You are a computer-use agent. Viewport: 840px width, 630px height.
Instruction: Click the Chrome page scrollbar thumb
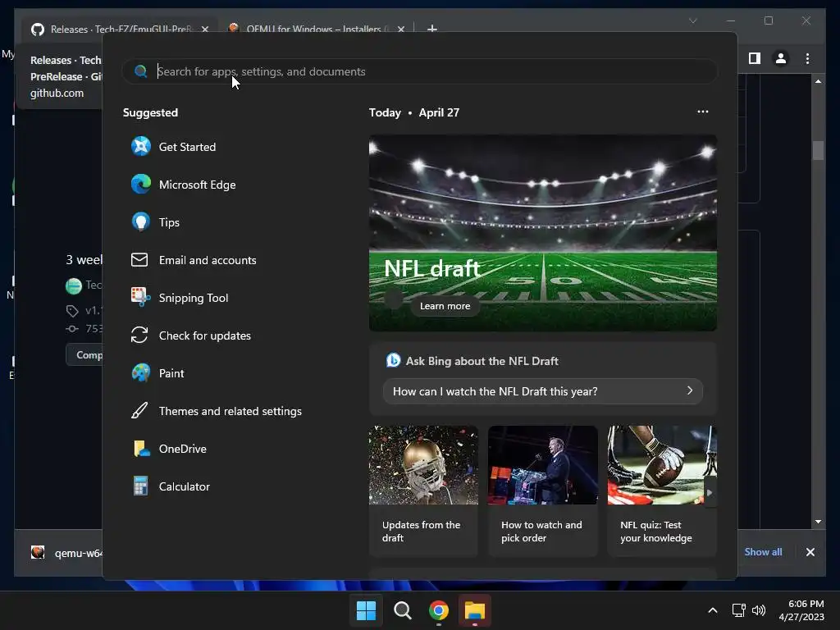pyautogui.click(x=818, y=151)
